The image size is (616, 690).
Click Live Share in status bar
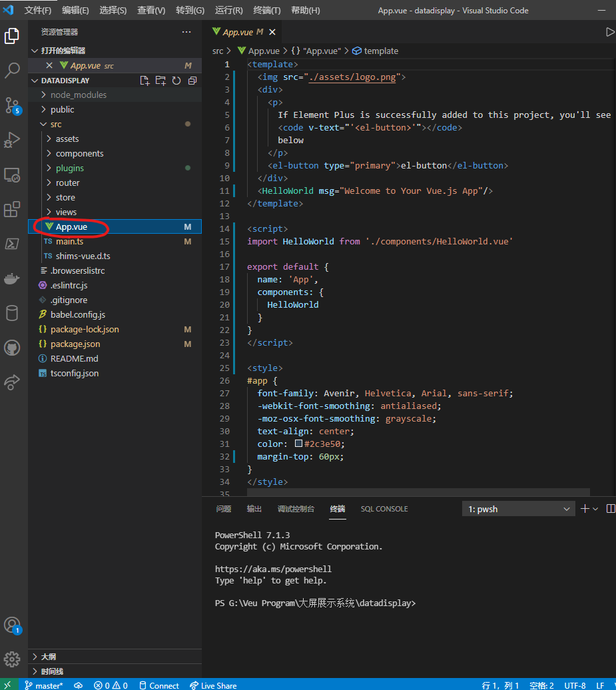213,685
